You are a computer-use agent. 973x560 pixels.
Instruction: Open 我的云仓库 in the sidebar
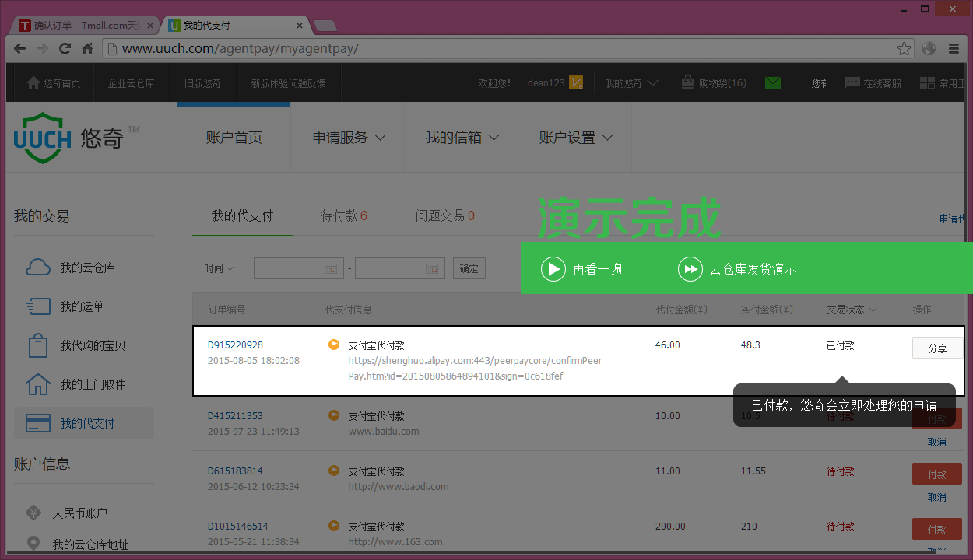pyautogui.click(x=84, y=268)
